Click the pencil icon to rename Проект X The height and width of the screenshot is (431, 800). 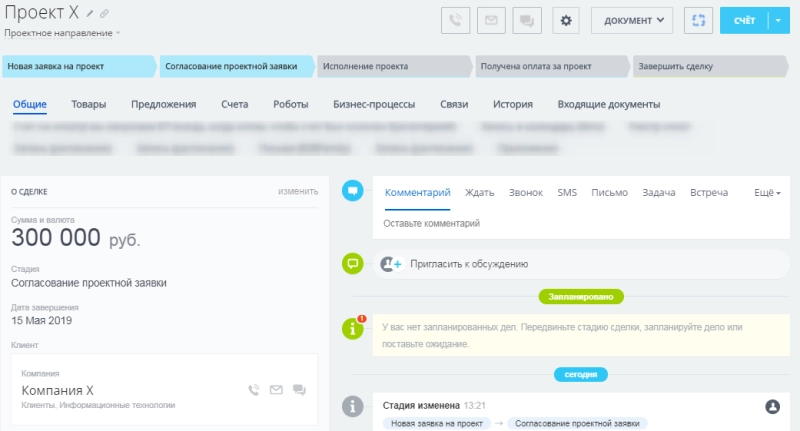pyautogui.click(x=90, y=14)
